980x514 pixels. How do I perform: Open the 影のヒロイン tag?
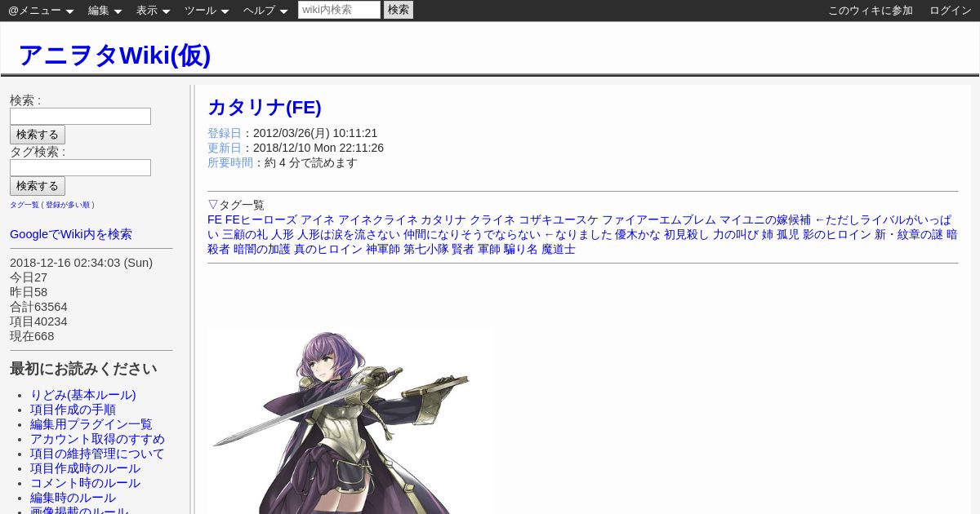(837, 234)
